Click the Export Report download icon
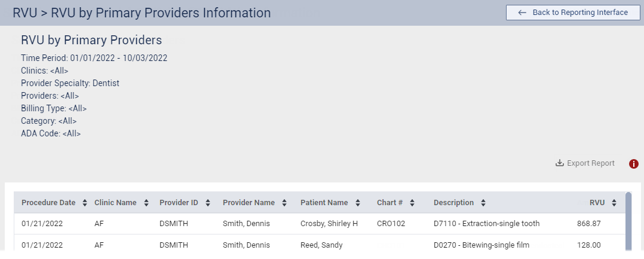 (560, 163)
